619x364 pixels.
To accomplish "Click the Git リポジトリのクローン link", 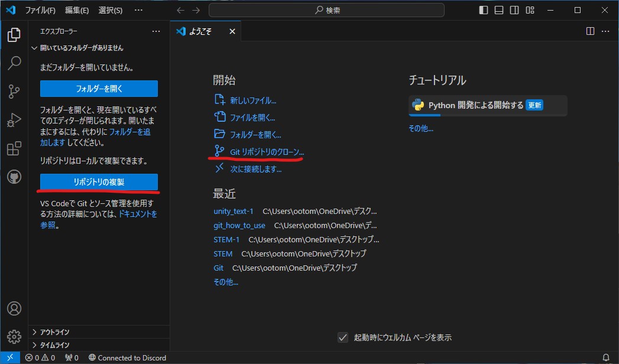I will [267, 152].
